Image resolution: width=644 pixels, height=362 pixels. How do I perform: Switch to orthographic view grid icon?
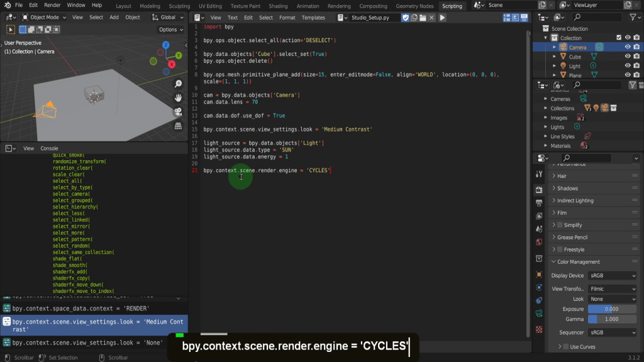[x=179, y=126]
